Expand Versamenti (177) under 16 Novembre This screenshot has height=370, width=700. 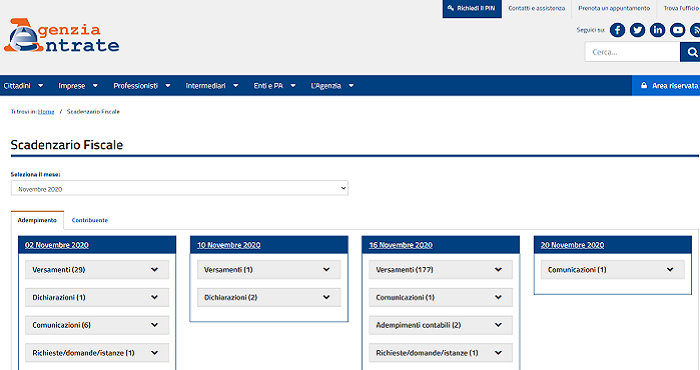(x=441, y=270)
